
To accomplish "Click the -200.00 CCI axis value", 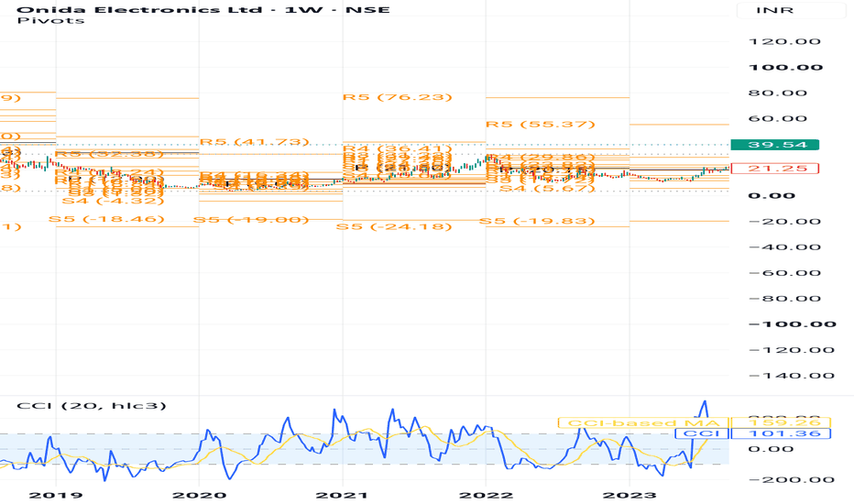I will point(792,480).
